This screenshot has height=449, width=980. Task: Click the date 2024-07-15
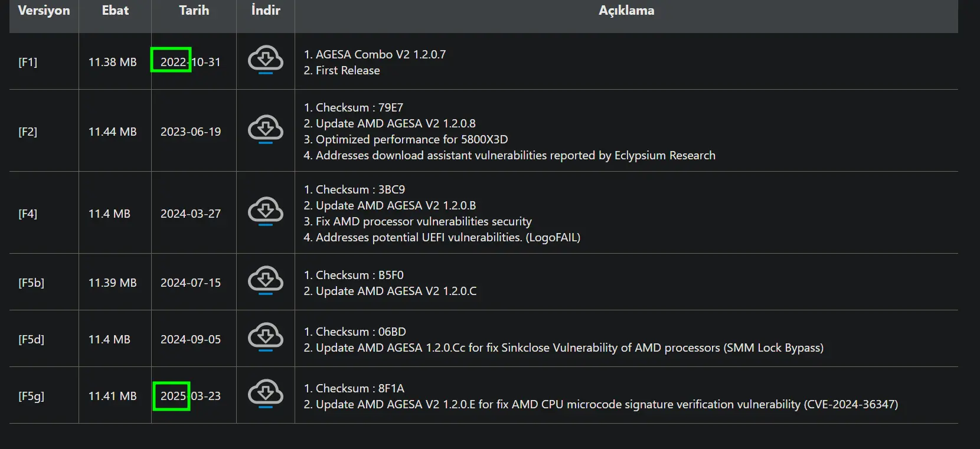click(191, 283)
